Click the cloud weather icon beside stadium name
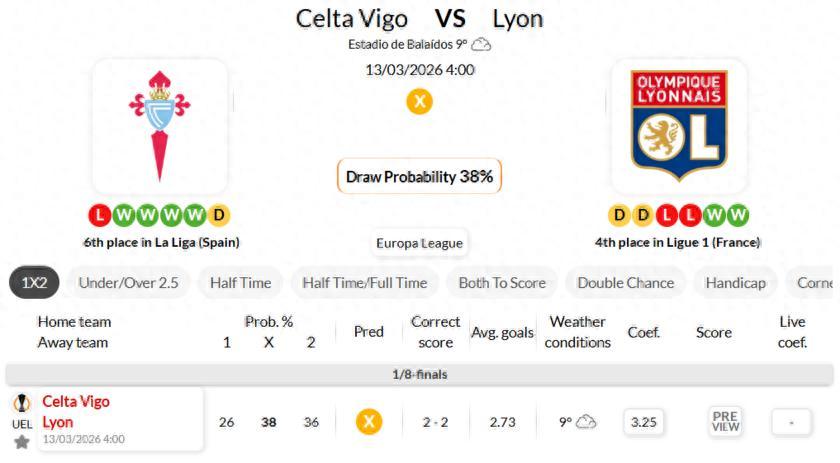This screenshot has width=840, height=463. [481, 44]
